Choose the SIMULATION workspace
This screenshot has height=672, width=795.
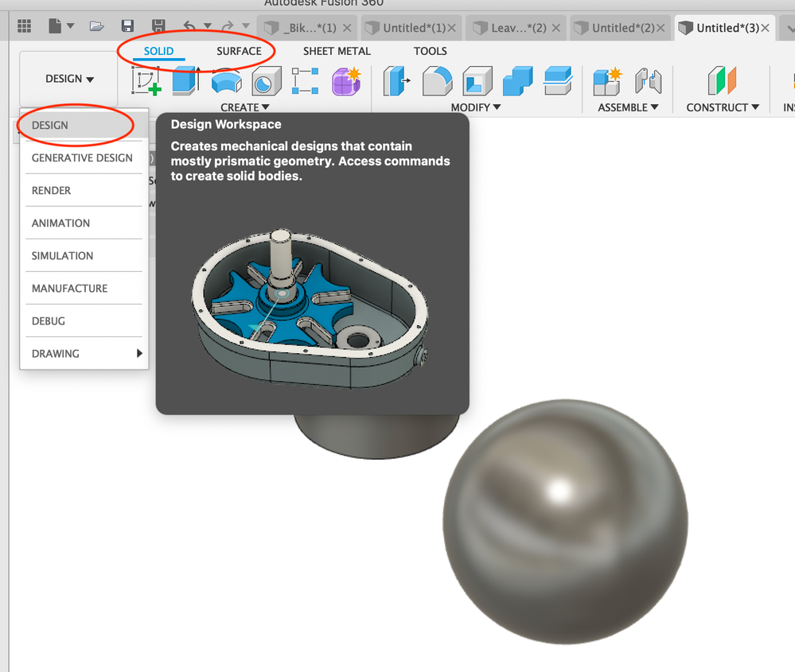tap(84, 255)
